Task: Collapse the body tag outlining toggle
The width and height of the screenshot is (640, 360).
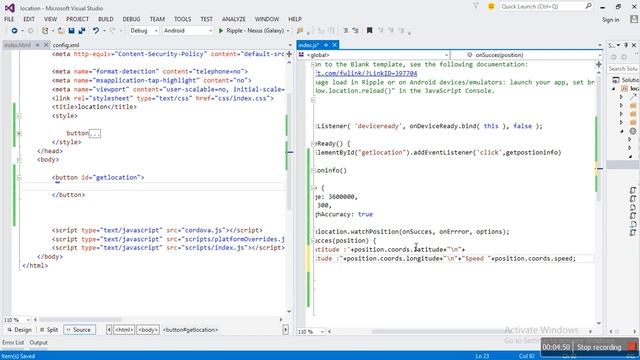Action: 19,160
